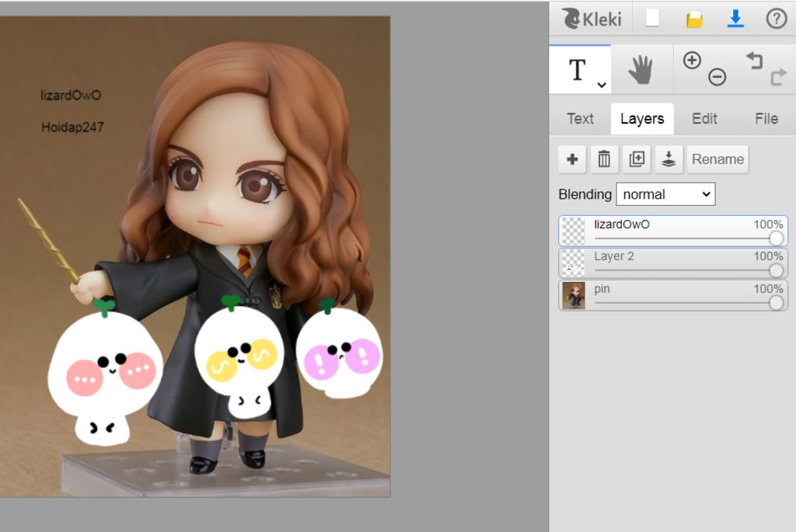
Task: Switch to the Text tab
Action: pos(580,119)
